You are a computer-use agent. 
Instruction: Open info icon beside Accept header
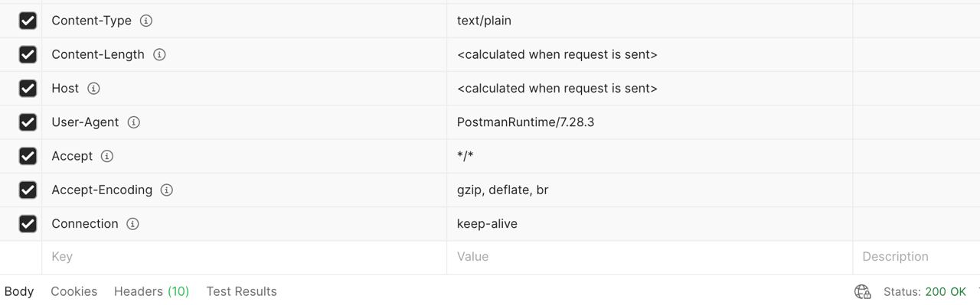pos(107,156)
